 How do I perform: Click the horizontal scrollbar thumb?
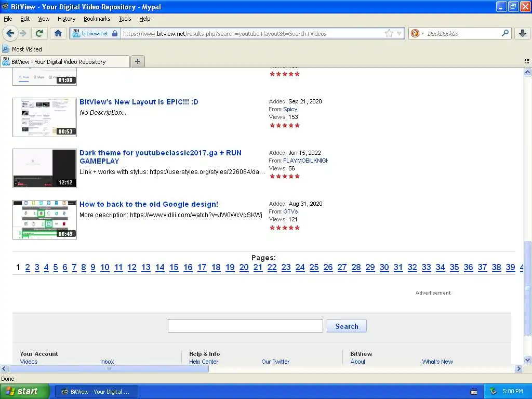(109, 368)
